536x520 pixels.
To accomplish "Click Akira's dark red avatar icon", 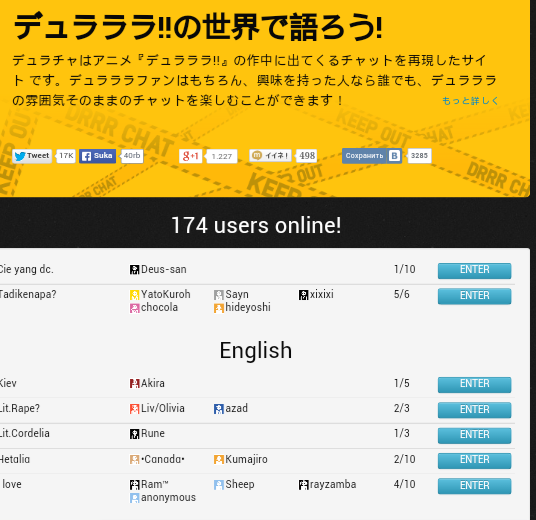I will (x=135, y=384).
